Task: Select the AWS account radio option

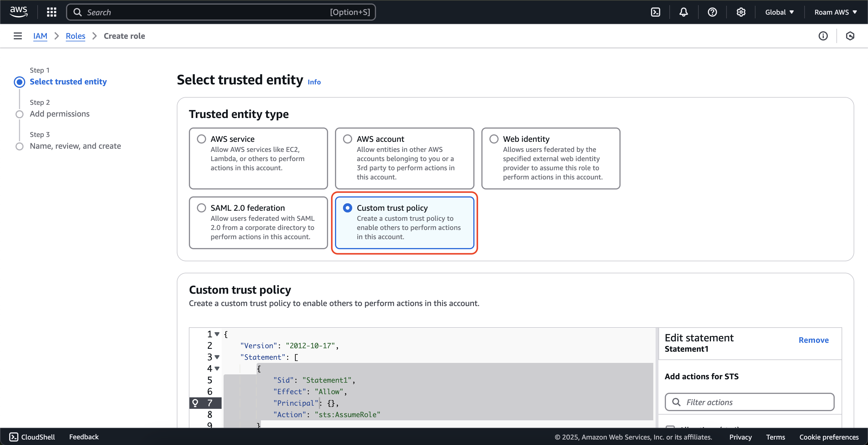Action: click(347, 139)
